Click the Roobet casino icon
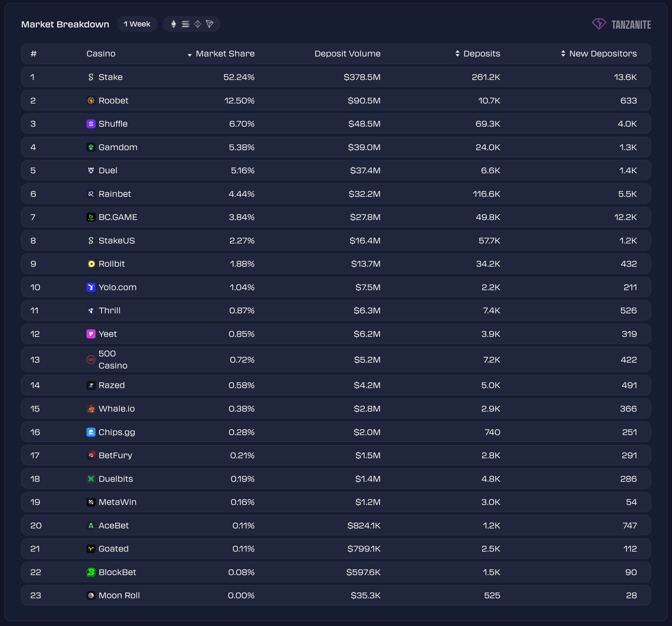The width and height of the screenshot is (672, 626). click(x=91, y=100)
